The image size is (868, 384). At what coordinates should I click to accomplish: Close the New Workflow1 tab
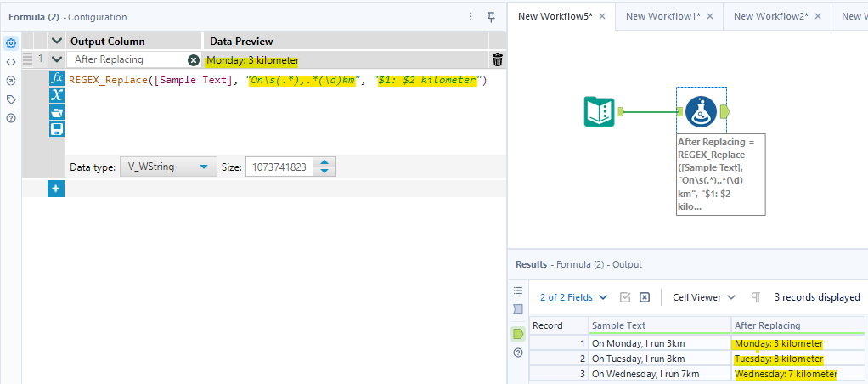pyautogui.click(x=710, y=16)
